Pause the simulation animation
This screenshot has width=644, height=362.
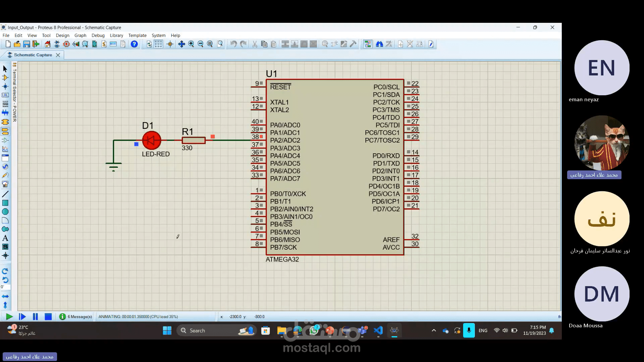35,317
